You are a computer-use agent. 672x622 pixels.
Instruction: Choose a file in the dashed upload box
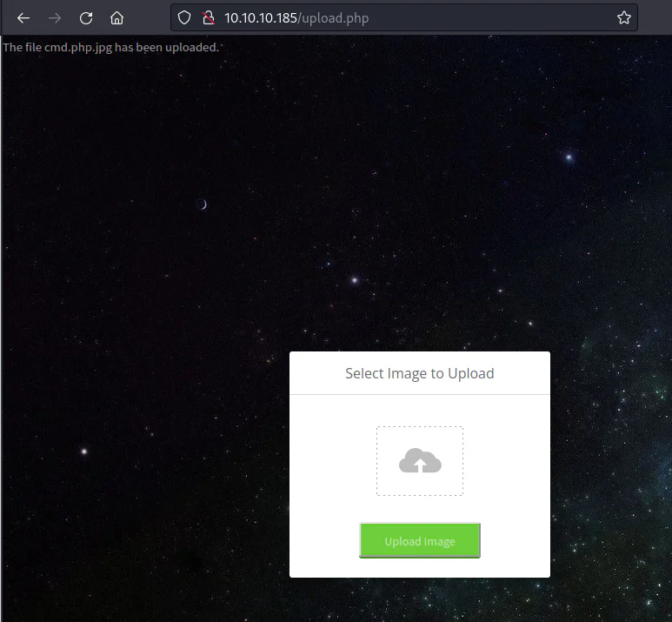[x=420, y=461]
